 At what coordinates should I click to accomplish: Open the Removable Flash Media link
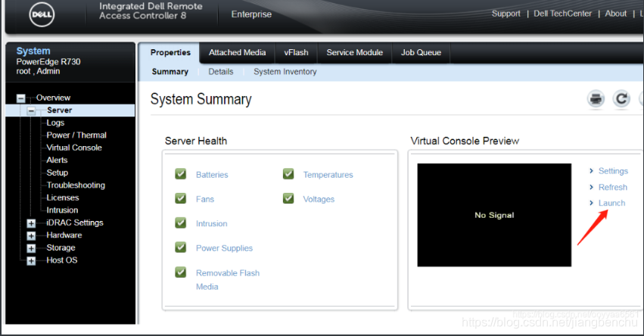coord(228,280)
